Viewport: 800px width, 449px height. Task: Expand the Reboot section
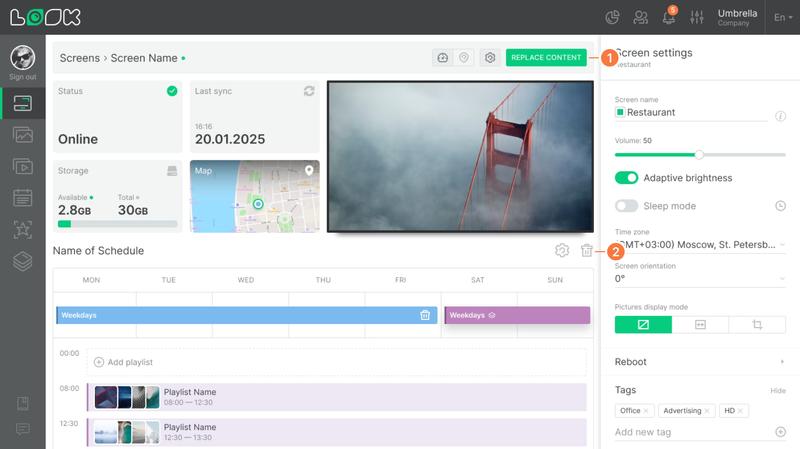(x=700, y=362)
